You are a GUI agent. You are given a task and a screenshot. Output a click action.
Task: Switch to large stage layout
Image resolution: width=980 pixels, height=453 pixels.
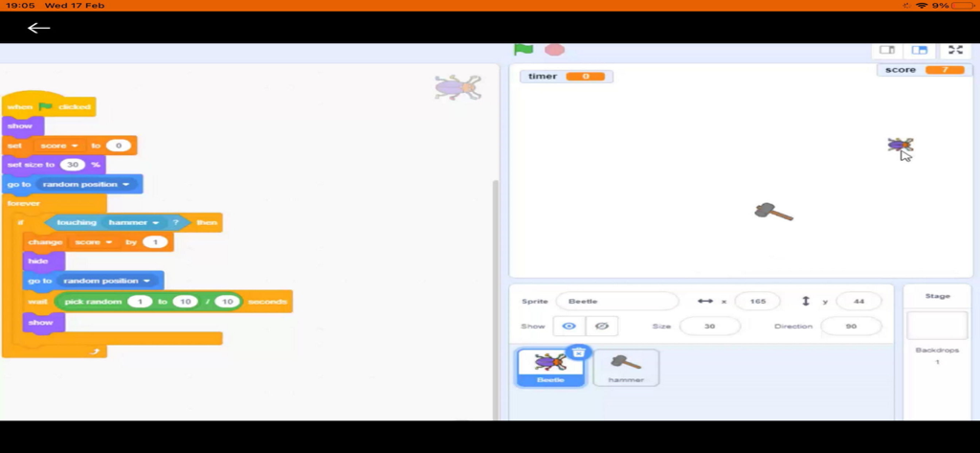click(919, 50)
